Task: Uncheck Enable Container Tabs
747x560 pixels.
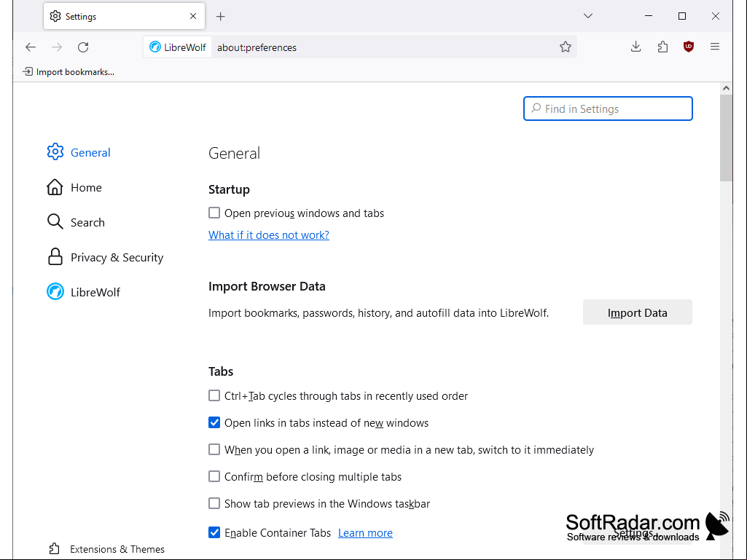Action: [x=214, y=532]
